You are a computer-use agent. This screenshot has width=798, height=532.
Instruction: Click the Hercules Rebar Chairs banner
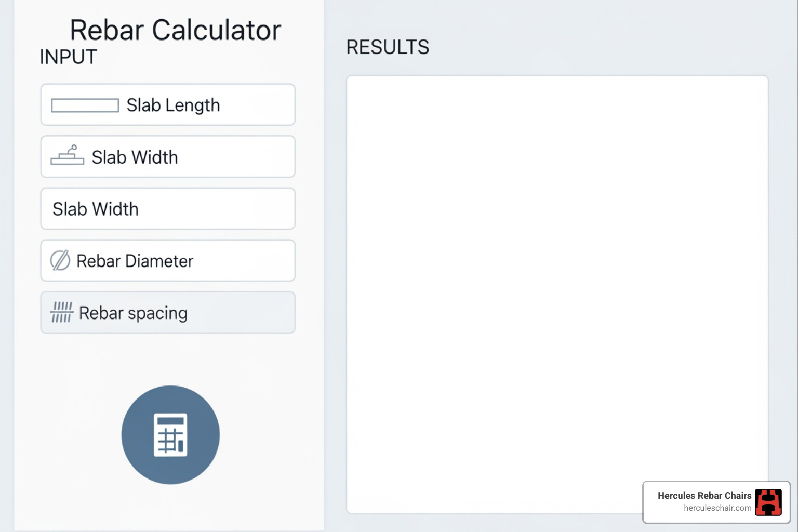(716, 502)
